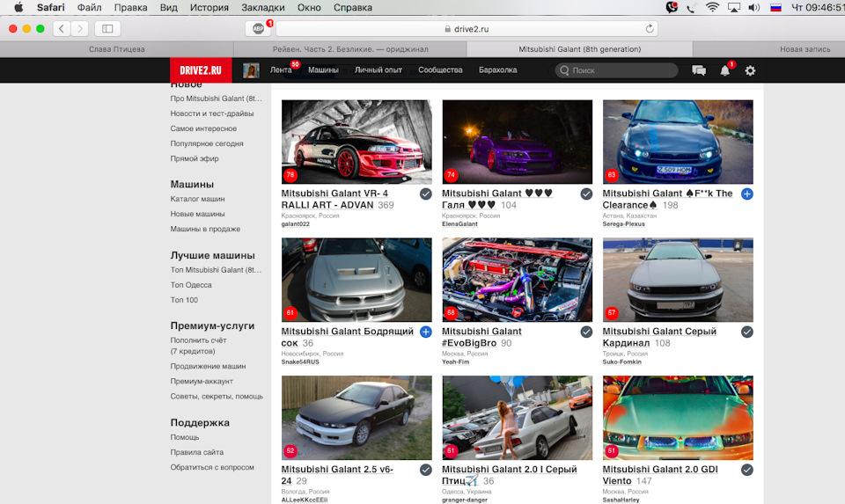Viewport: 845px width, 504px height.
Task: Click the drive2.ru address bar
Action: point(467,28)
